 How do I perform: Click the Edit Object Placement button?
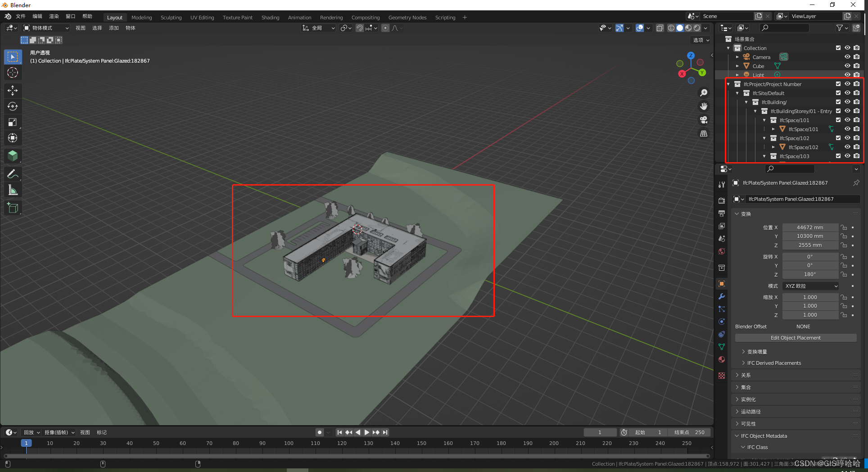tap(796, 337)
